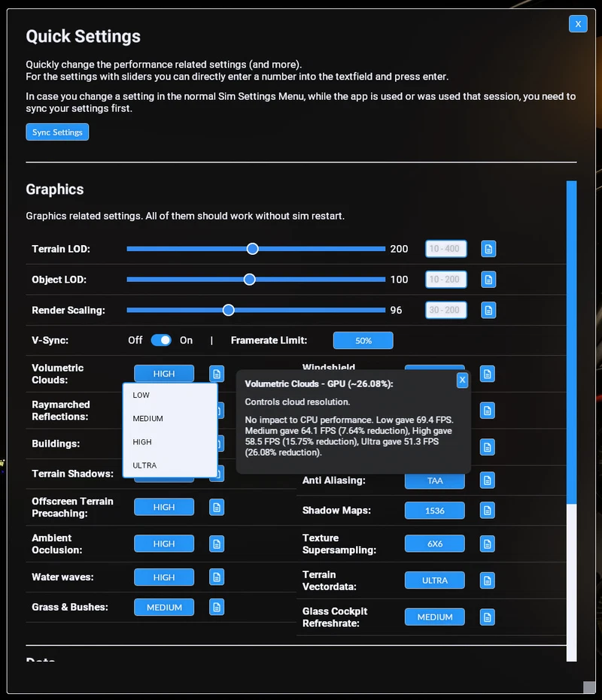Click the Terrain LOD value input field

point(445,249)
